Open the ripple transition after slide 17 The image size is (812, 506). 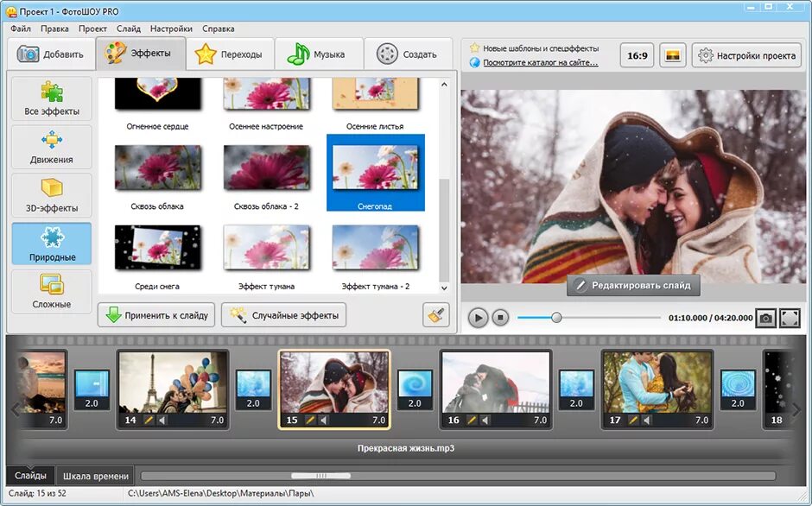pos(738,389)
